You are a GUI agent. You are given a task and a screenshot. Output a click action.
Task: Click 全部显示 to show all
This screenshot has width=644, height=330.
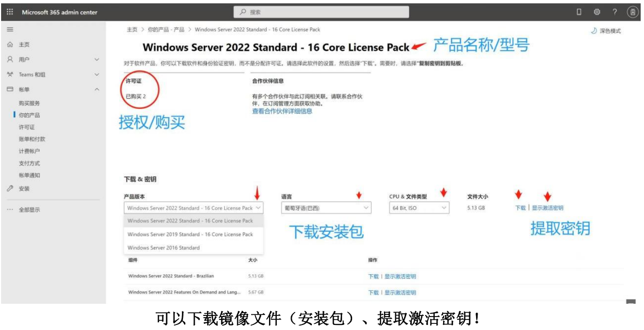click(29, 209)
